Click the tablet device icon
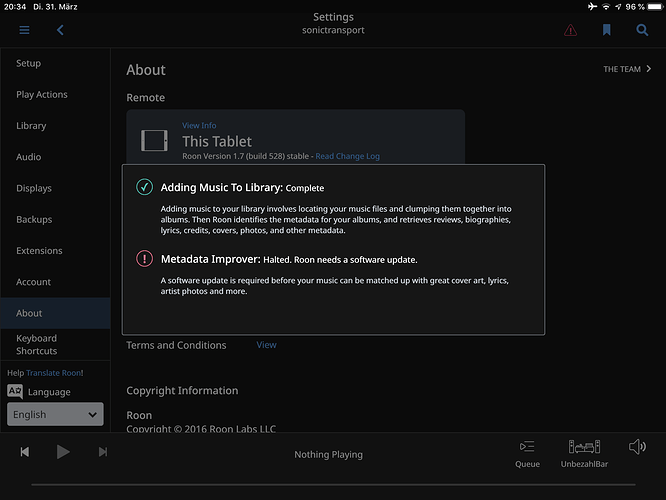This screenshot has width=666, height=500. pos(154,141)
